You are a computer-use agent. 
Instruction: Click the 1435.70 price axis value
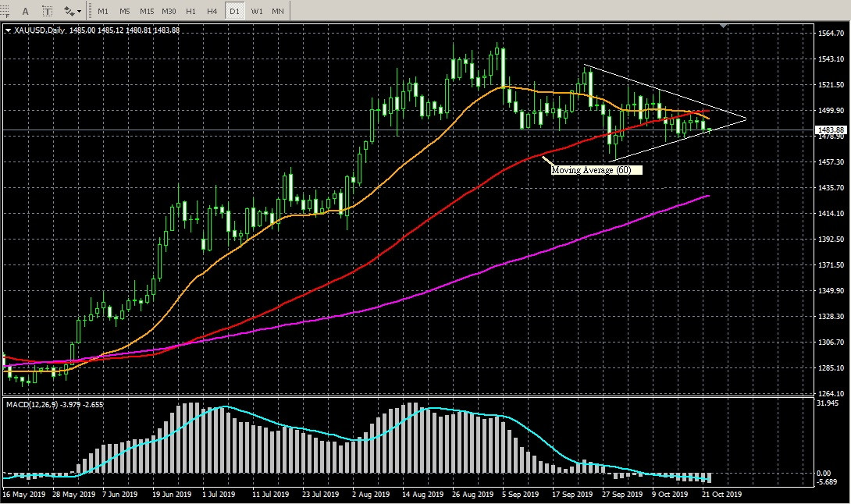[831, 188]
